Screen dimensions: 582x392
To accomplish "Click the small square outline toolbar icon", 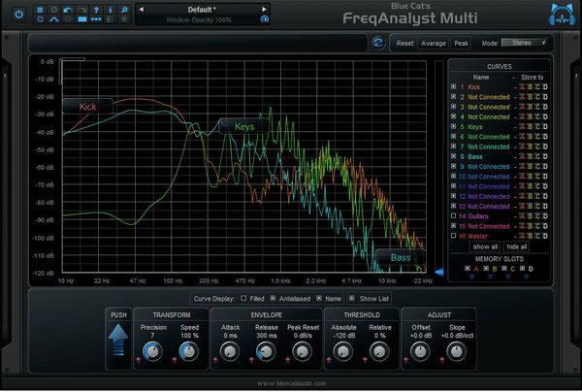I will click(x=40, y=19).
